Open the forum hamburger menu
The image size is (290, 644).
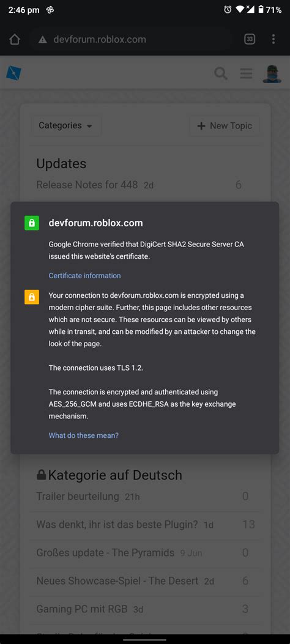click(246, 73)
